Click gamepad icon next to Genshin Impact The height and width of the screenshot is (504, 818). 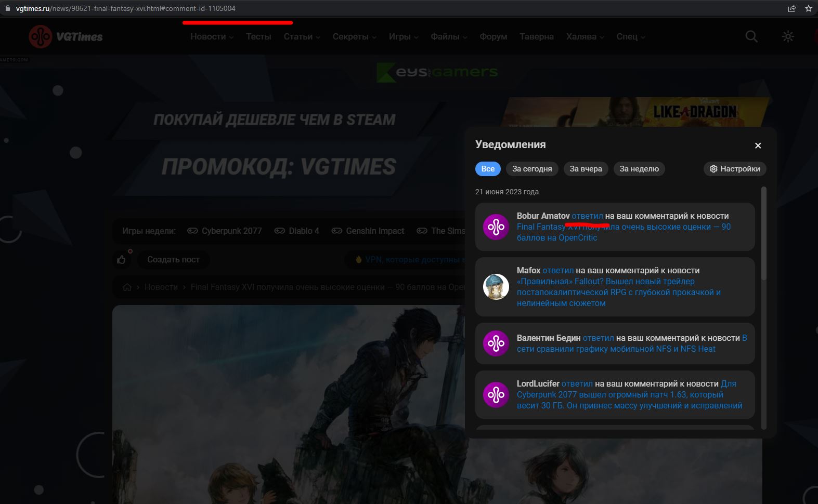point(337,231)
